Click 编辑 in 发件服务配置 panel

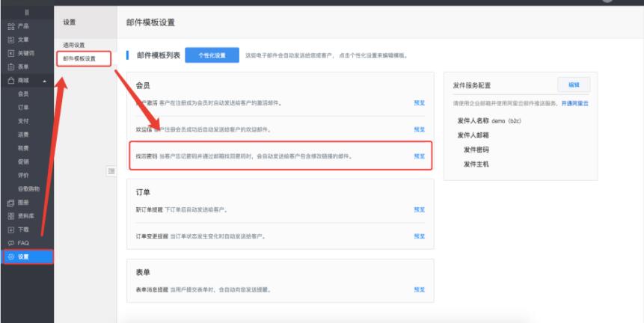pyautogui.click(x=574, y=84)
